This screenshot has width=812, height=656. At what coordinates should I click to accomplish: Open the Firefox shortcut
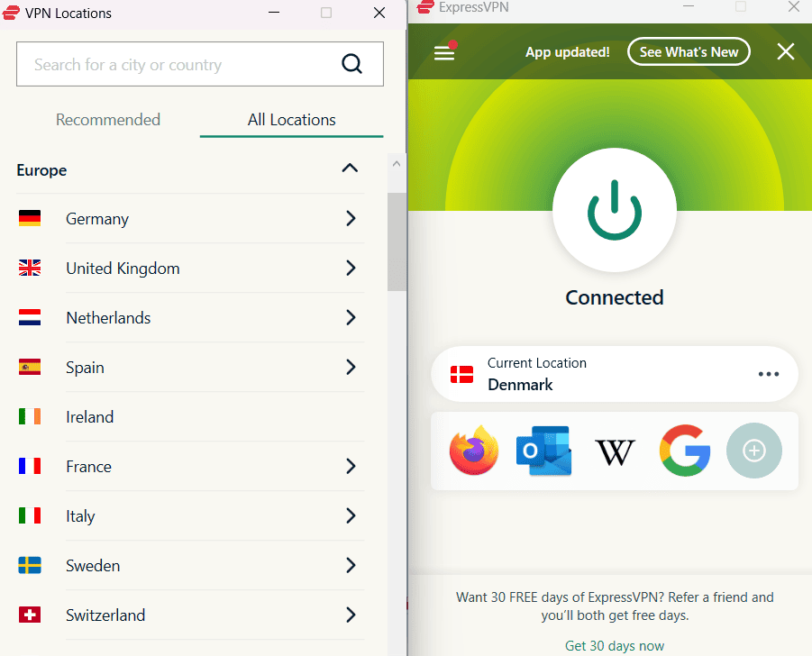click(474, 450)
